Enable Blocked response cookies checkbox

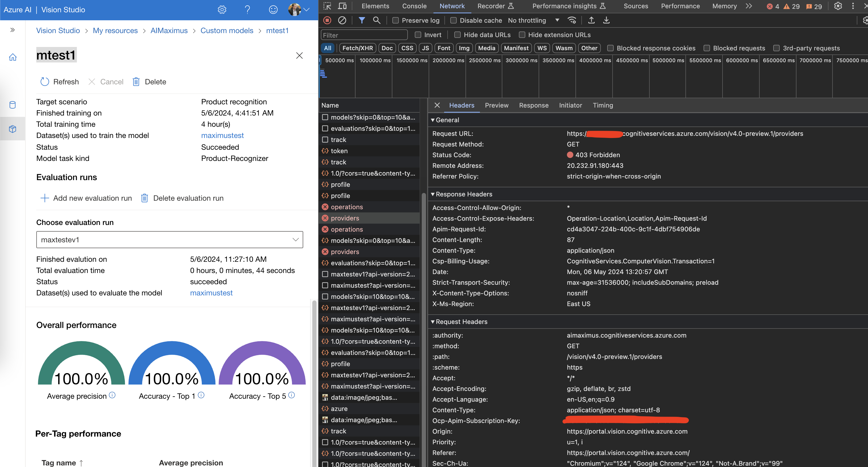click(x=610, y=48)
